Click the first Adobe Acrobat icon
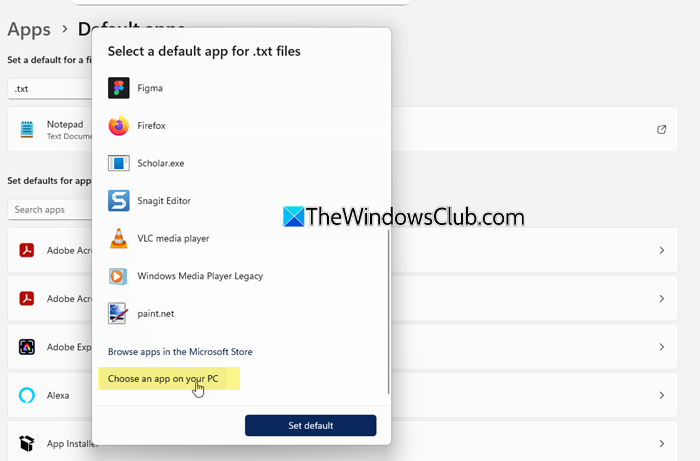This screenshot has height=461, width=700. point(27,250)
